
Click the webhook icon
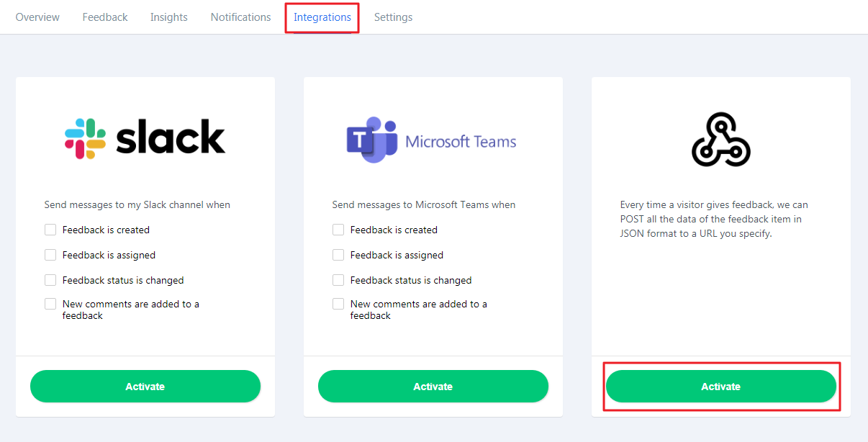pos(720,140)
